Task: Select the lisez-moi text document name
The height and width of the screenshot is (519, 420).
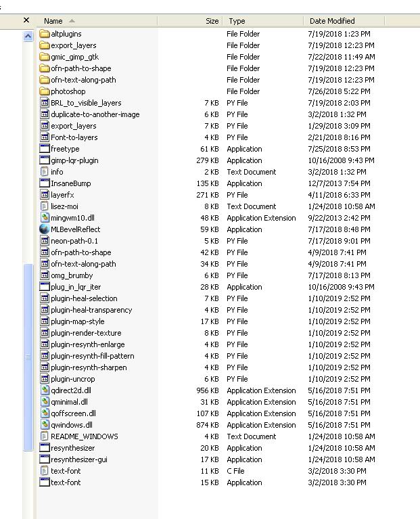Action: (64, 206)
